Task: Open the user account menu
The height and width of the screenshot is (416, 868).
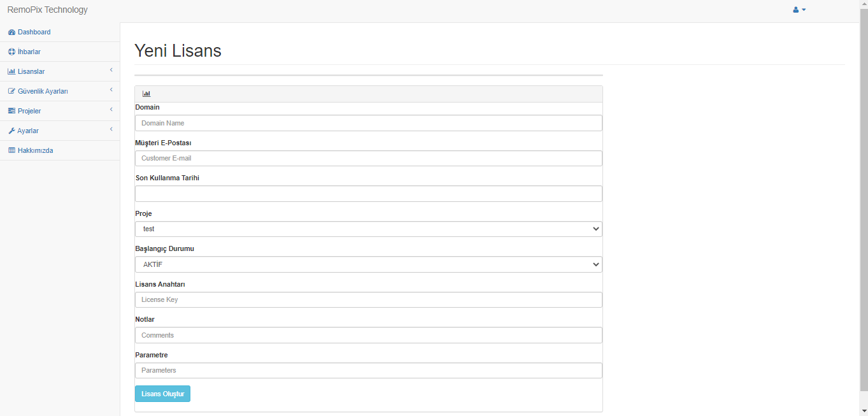Action: click(799, 10)
